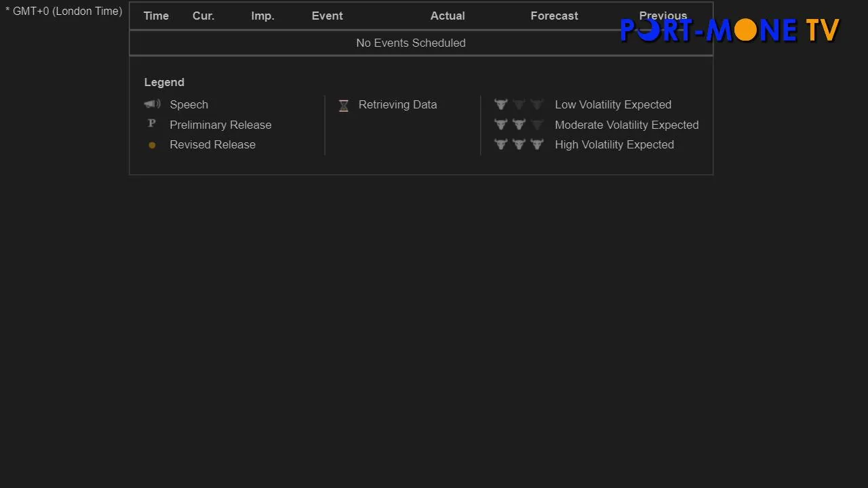Click the Speech legend label

[x=189, y=104]
